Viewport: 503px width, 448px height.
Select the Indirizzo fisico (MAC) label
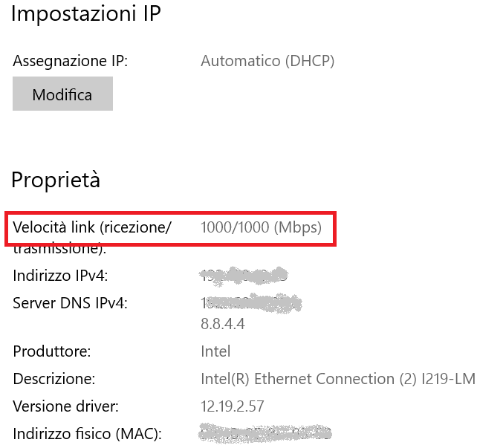(87, 434)
